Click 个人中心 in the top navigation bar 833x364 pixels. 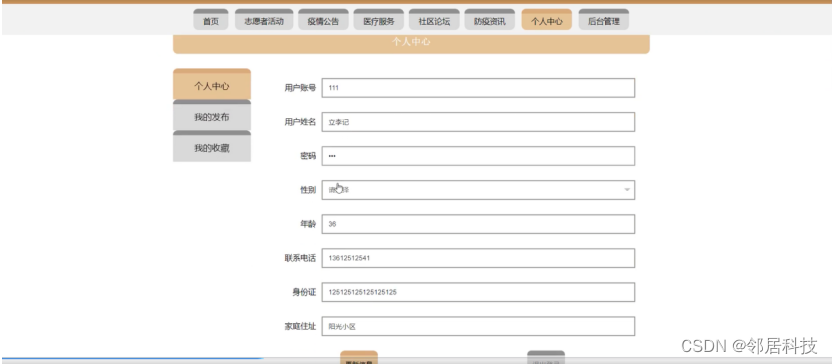click(x=547, y=20)
